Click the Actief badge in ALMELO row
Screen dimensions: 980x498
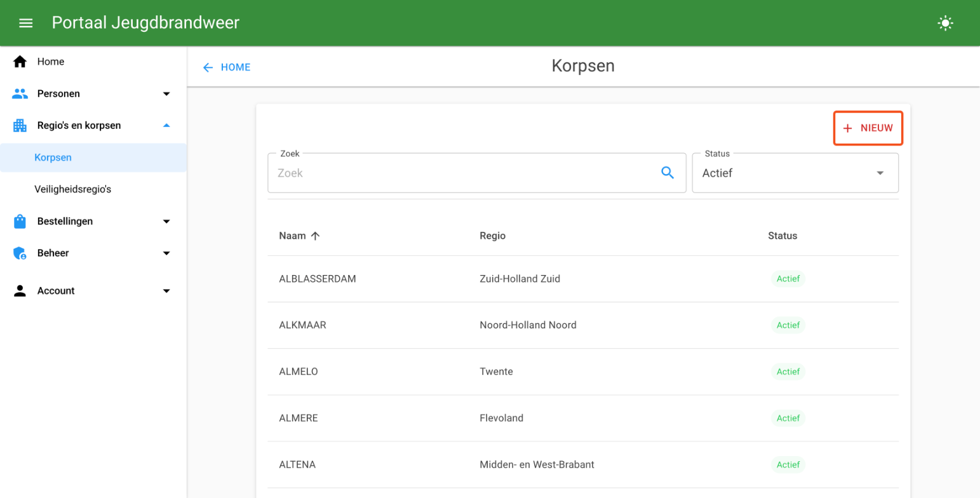(788, 372)
